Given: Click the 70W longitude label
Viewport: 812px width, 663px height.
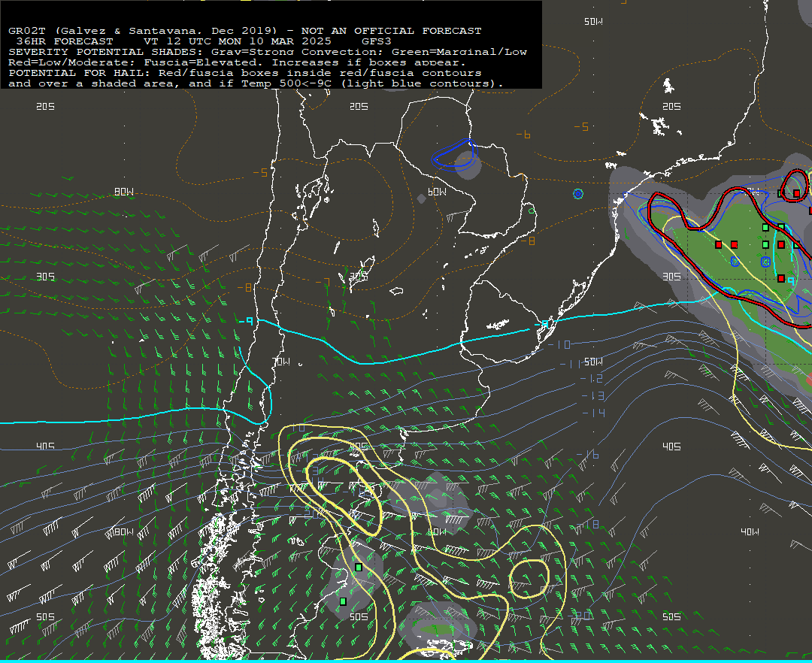Looking at the screenshot, I should pyautogui.click(x=281, y=362).
